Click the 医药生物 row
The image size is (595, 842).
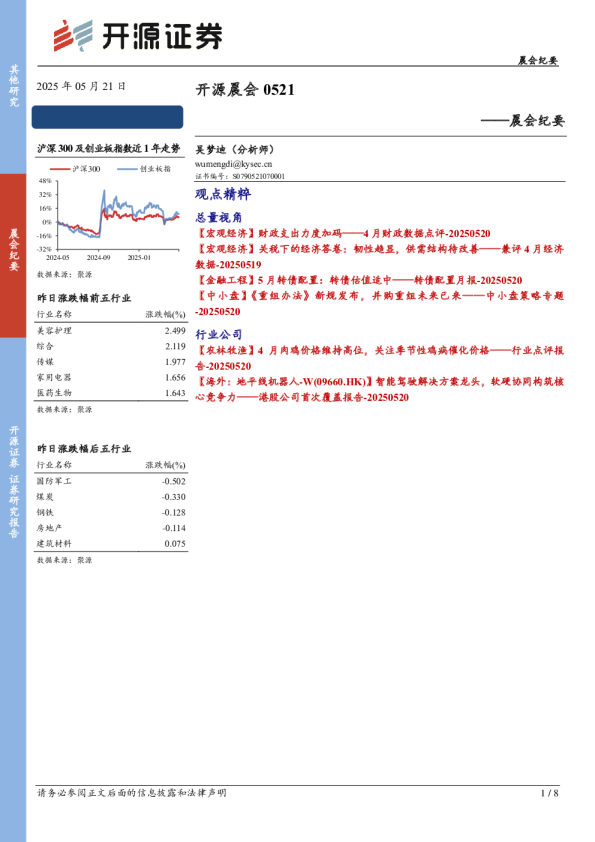point(111,393)
